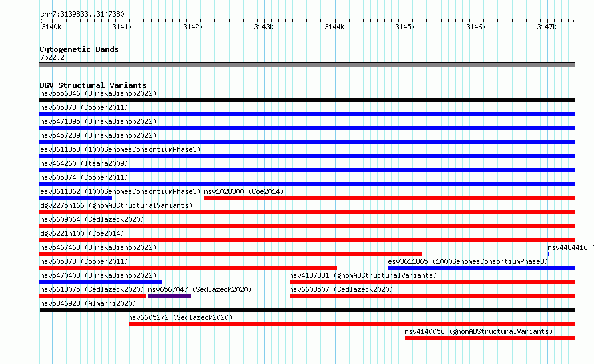Viewport: 594px width, 364px height.
Task: Click blue bar under esv3611858
Action: tap(307, 156)
